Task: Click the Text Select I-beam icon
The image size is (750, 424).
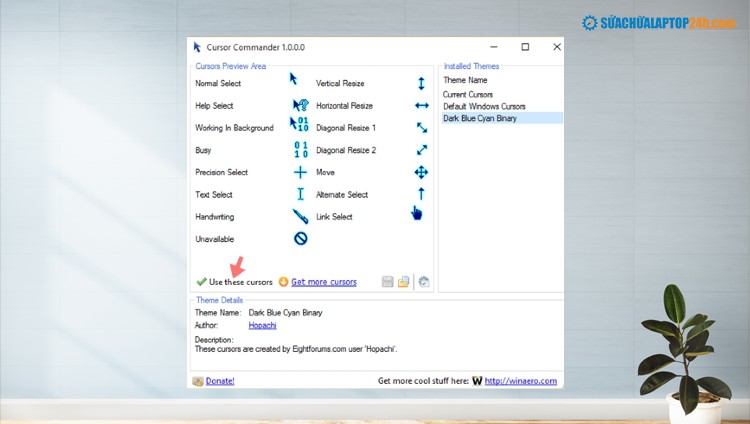Action: (300, 194)
